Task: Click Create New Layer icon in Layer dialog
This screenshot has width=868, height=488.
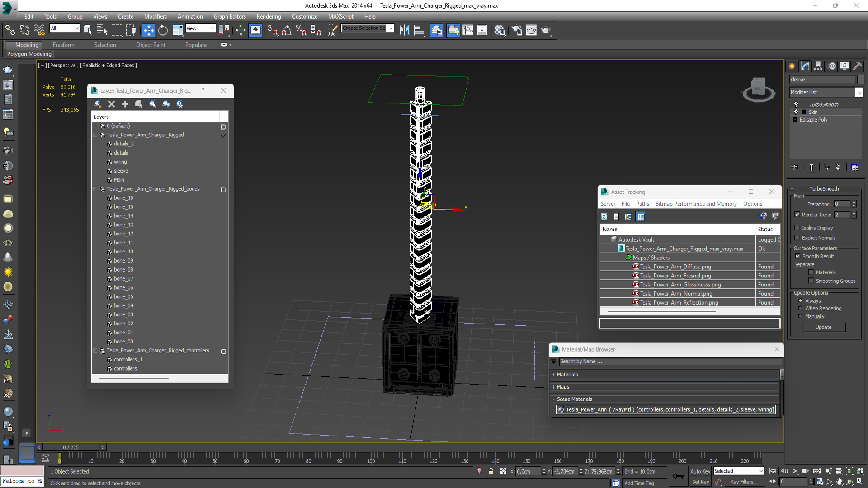Action: coord(98,104)
